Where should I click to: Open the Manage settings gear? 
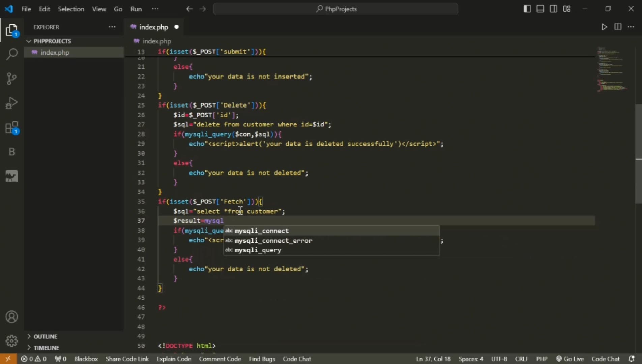11,341
